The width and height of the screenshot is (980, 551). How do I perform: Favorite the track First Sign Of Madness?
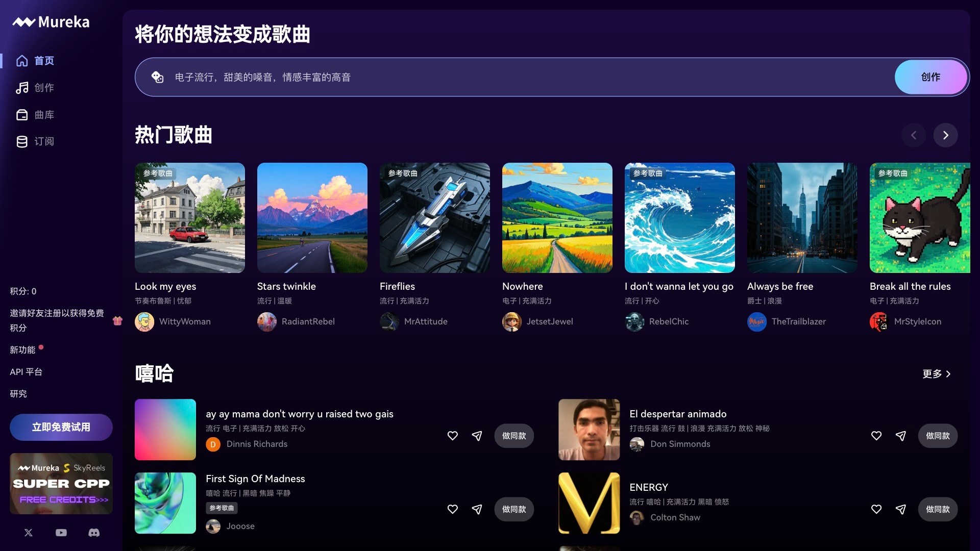point(452,509)
